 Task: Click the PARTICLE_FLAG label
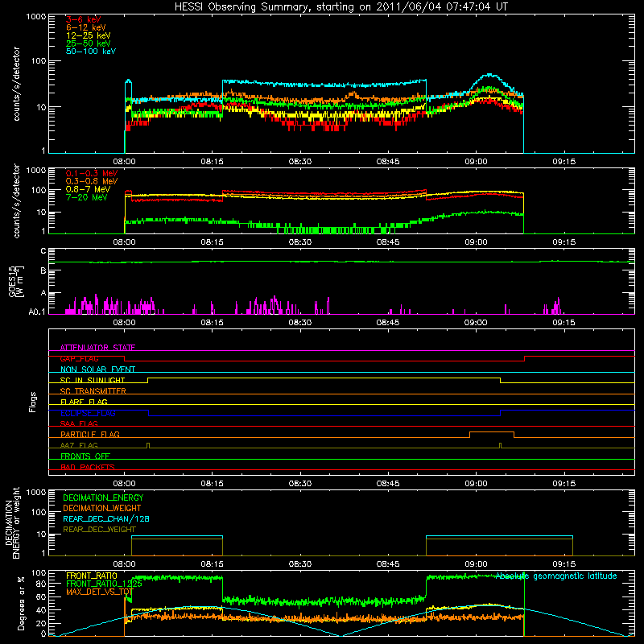point(90,434)
